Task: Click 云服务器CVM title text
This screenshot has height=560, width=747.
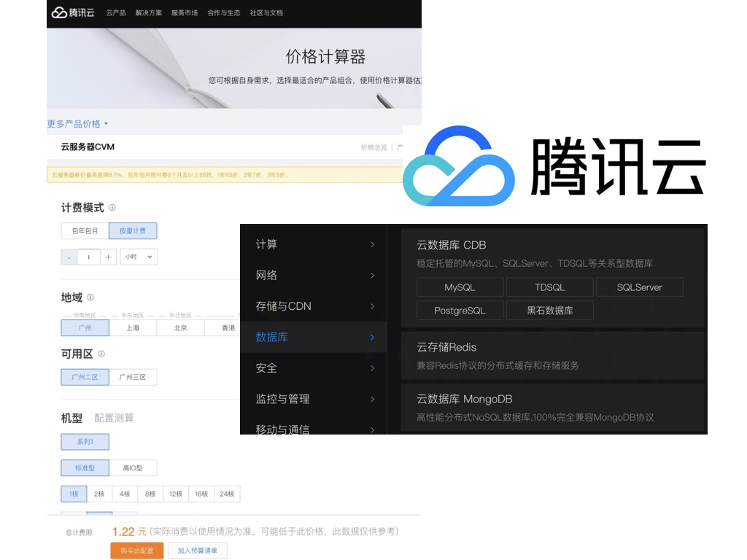Action: (x=88, y=147)
